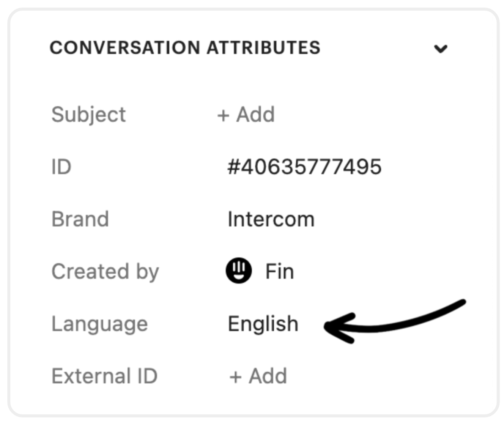Click the Conversation Attributes header title
Viewport: 504px width, 425px height.
click(x=185, y=48)
